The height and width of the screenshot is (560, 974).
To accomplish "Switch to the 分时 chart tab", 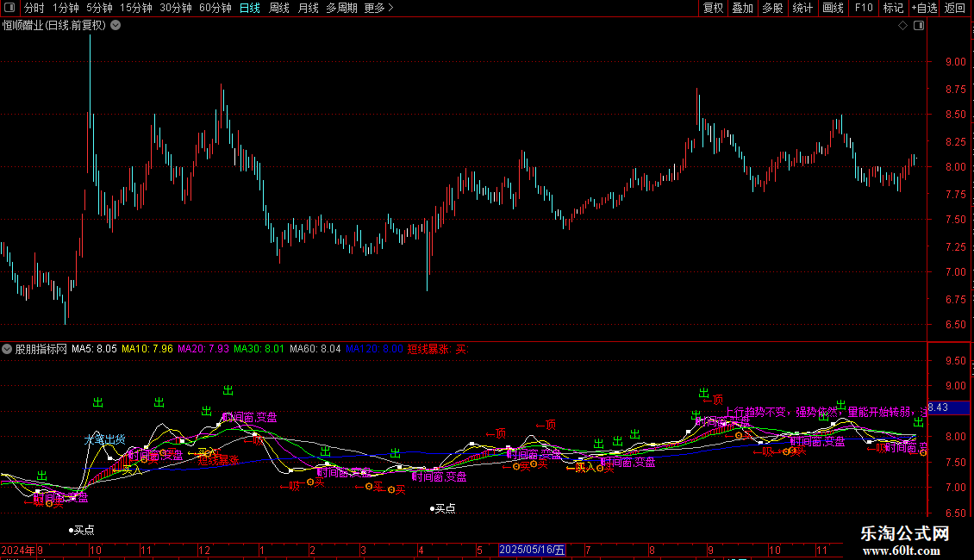I will pos(34,8).
